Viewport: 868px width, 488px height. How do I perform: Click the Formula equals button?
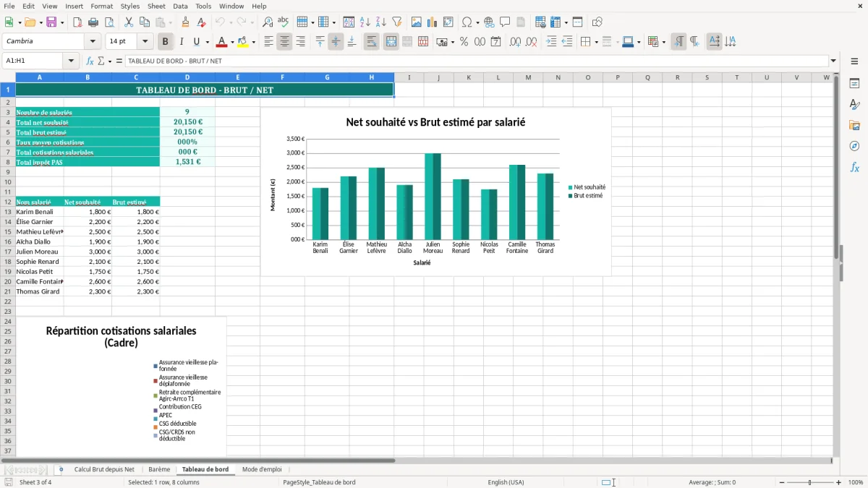click(x=118, y=61)
